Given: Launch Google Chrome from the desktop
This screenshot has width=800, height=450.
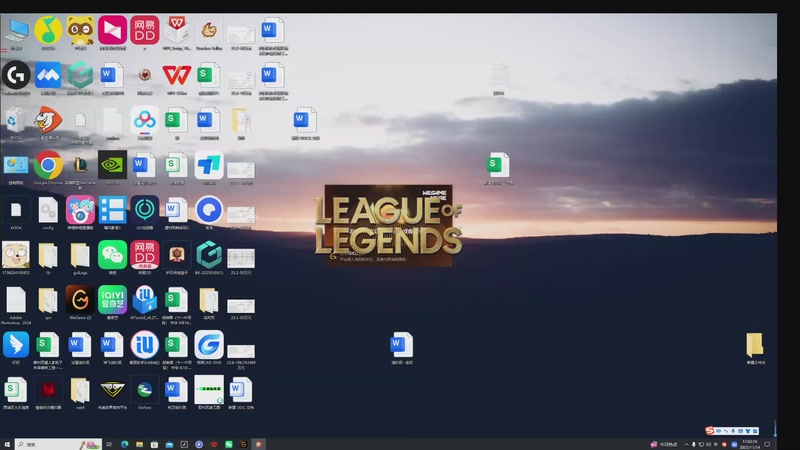Looking at the screenshot, I should tap(48, 165).
